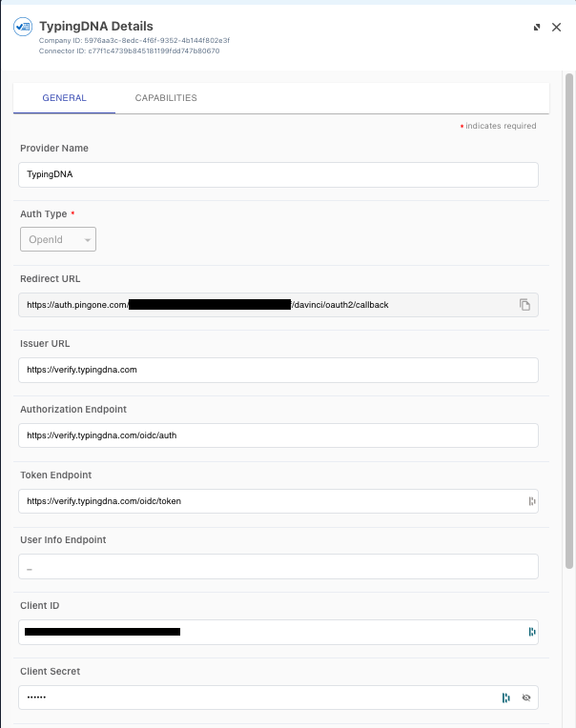Edit the Issuer URL field
This screenshot has width=576, height=728.
tap(278, 370)
